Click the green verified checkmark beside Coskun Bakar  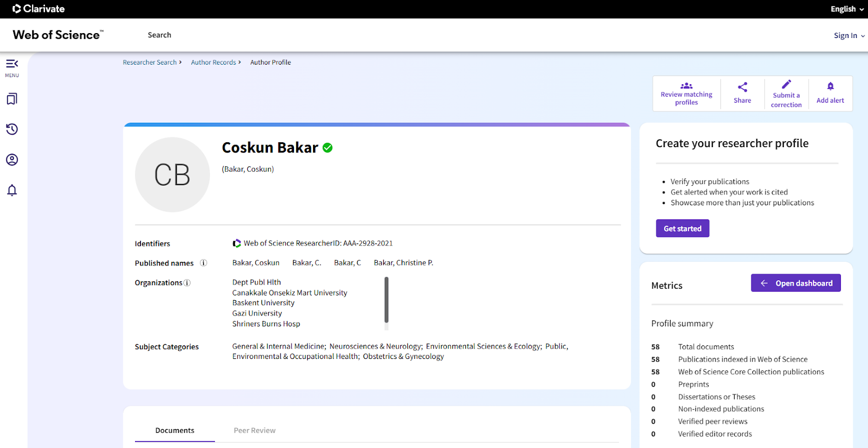(x=328, y=148)
